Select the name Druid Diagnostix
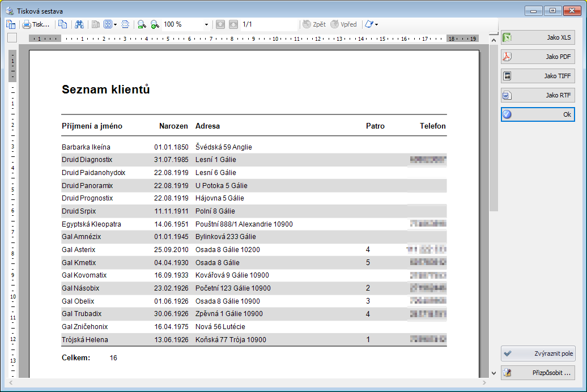This screenshot has width=587, height=392. pyautogui.click(x=87, y=160)
